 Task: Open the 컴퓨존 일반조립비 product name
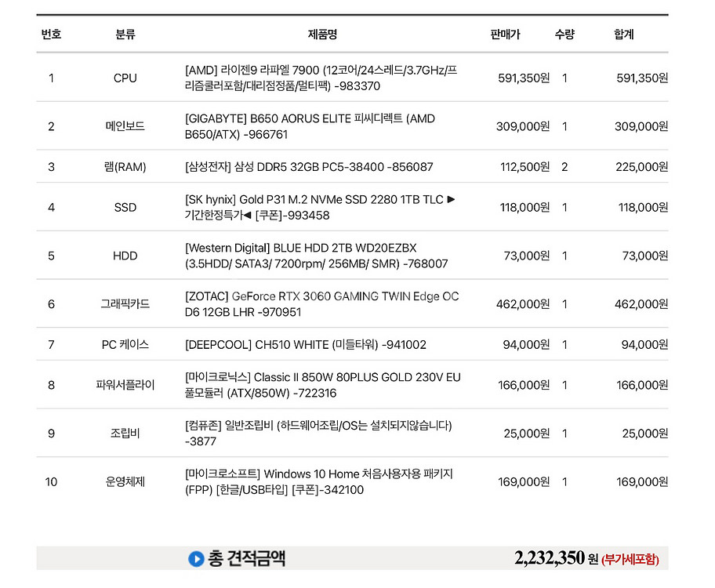click(318, 434)
